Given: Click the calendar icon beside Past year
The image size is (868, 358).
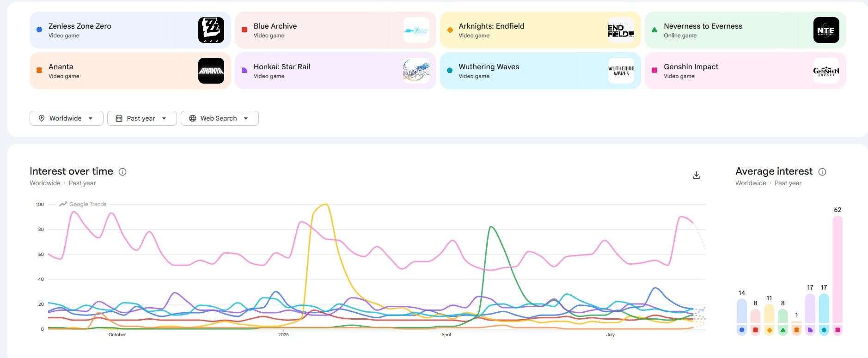Looking at the screenshot, I should (x=119, y=118).
